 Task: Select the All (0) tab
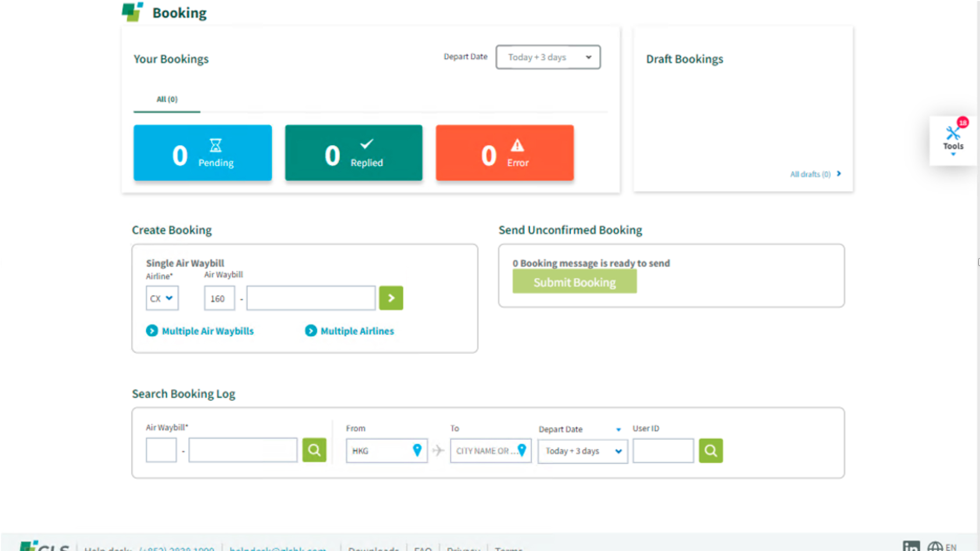click(x=167, y=99)
